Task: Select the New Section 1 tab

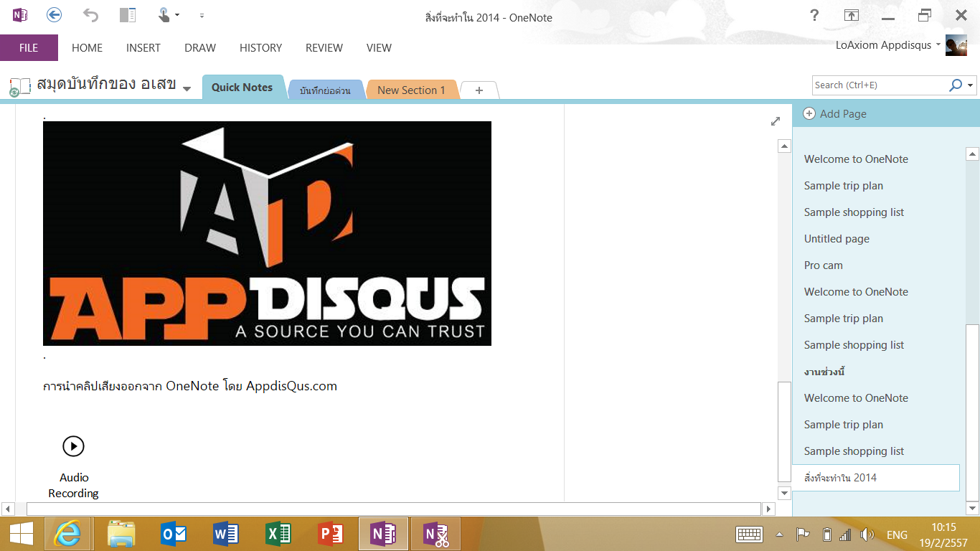Action: [x=411, y=90]
